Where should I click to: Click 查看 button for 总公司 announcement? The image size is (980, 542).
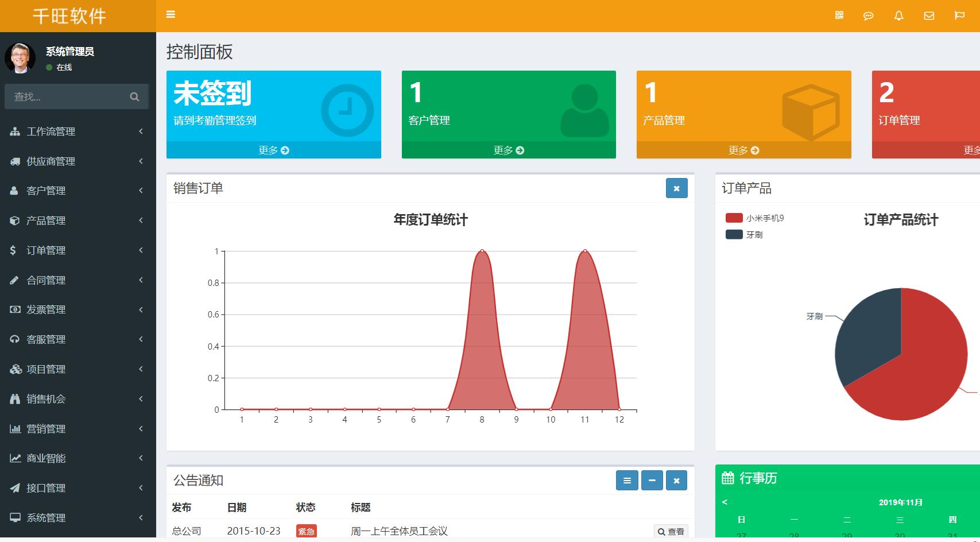[x=671, y=532]
